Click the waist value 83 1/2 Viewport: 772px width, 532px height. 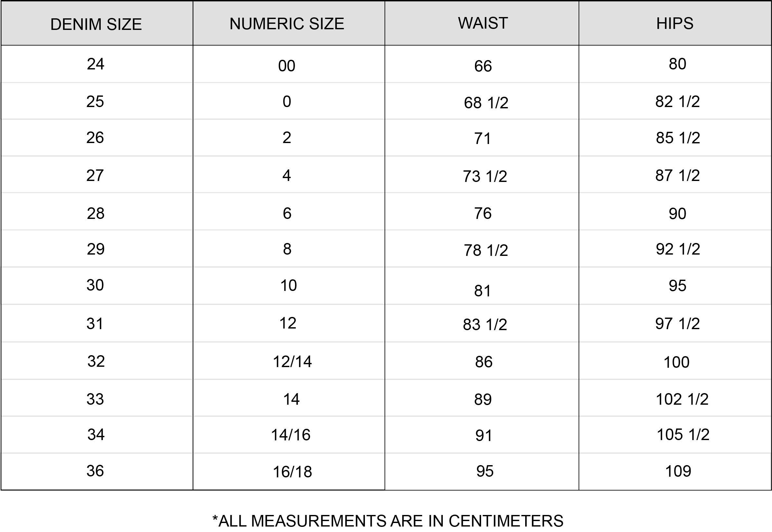(x=485, y=324)
